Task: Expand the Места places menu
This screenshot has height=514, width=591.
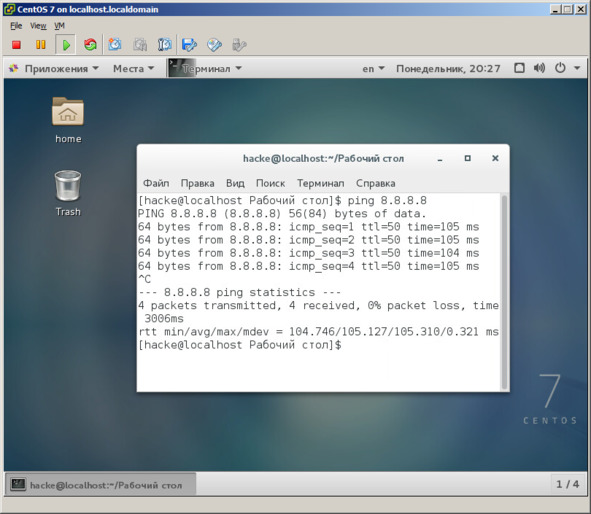Action: click(133, 69)
